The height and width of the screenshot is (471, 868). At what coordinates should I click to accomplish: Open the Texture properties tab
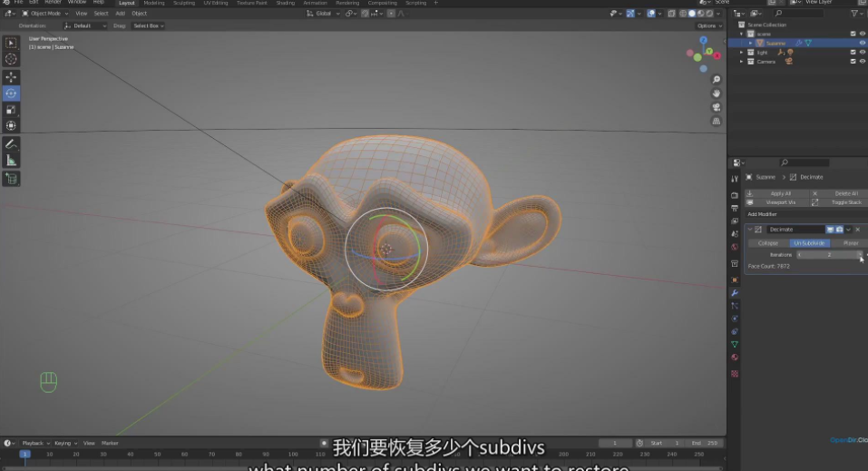[x=735, y=374]
